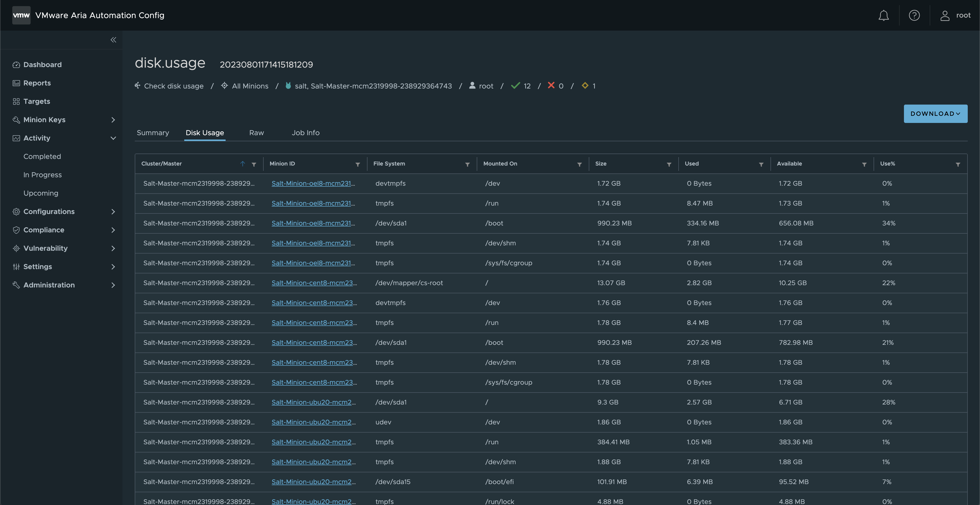
Task: Click the 9.3 GB size cell
Action: tap(608, 402)
